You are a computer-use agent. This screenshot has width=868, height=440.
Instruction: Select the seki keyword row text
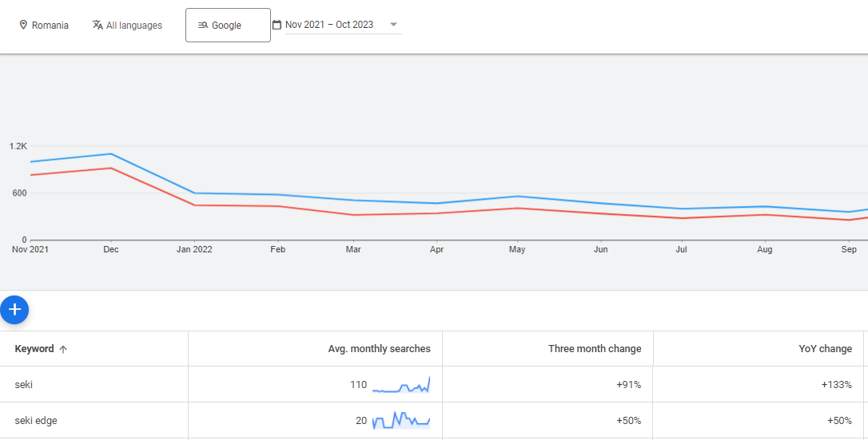[x=24, y=385]
